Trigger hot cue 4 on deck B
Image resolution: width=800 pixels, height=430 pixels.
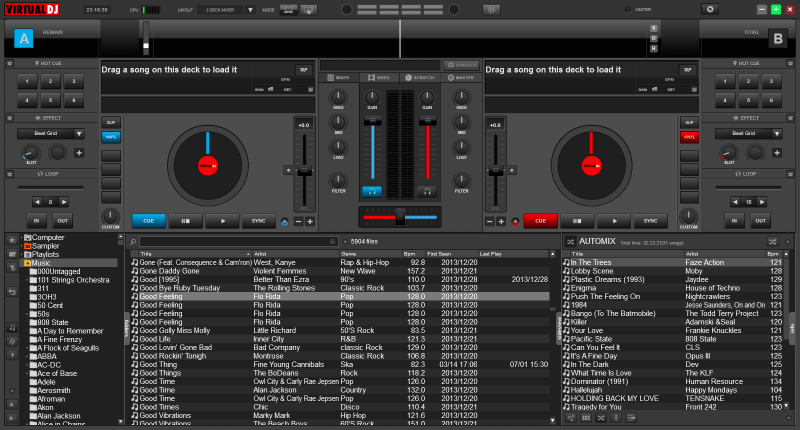[725, 100]
